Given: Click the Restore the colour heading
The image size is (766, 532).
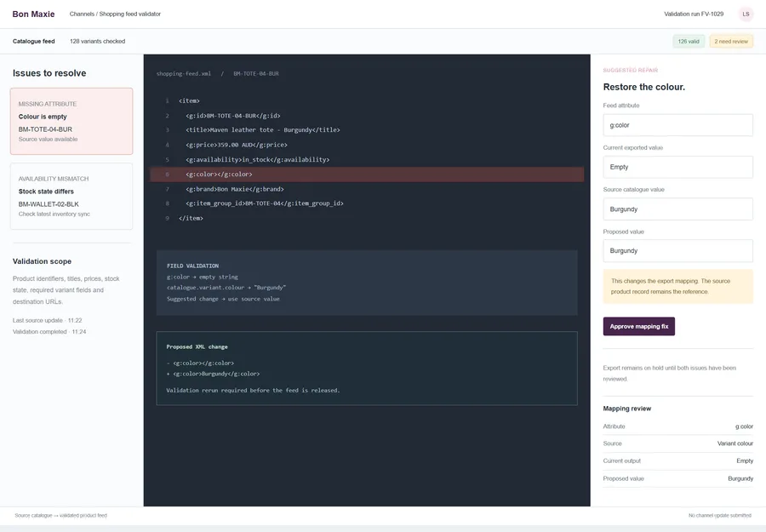Looking at the screenshot, I should 644,87.
